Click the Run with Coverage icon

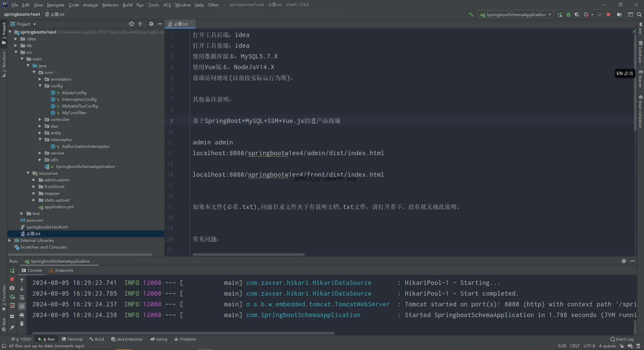click(x=577, y=14)
